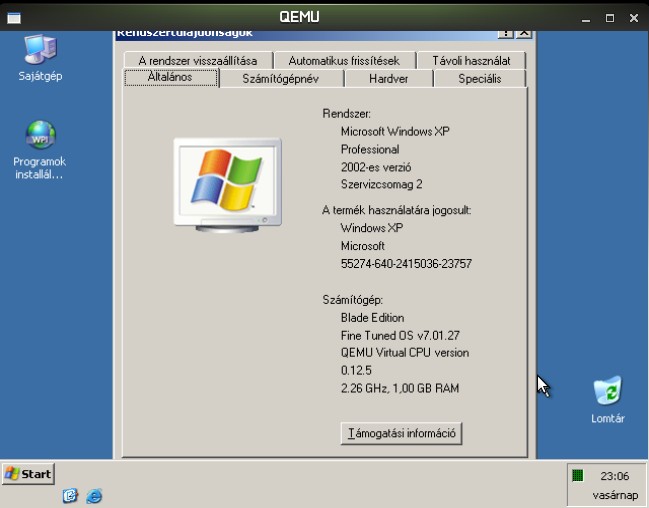Click the vasárnap day label in the tray
The width and height of the screenshot is (649, 508).
pyautogui.click(x=615, y=495)
